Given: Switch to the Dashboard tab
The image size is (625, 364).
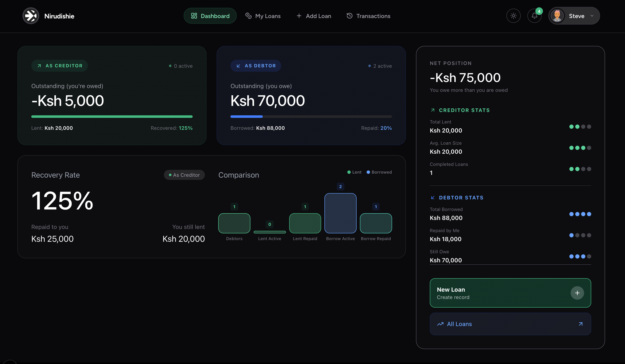Looking at the screenshot, I should 210,16.
